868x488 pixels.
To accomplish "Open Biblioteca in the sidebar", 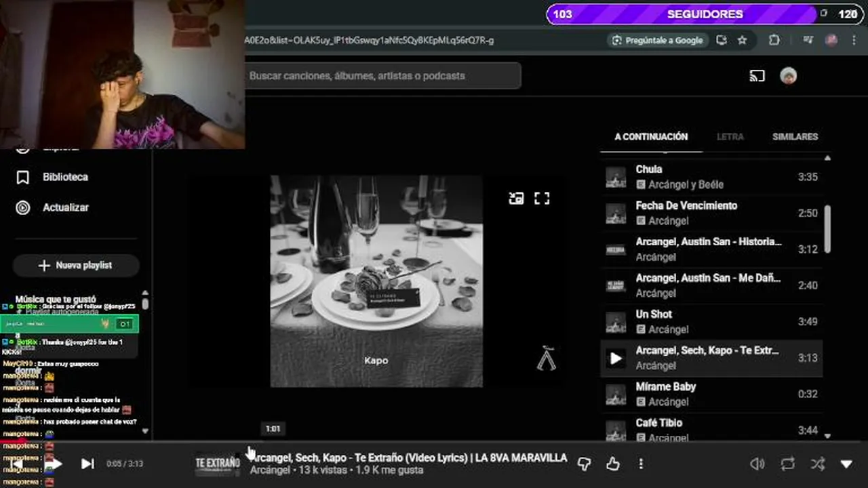I will 65,177.
